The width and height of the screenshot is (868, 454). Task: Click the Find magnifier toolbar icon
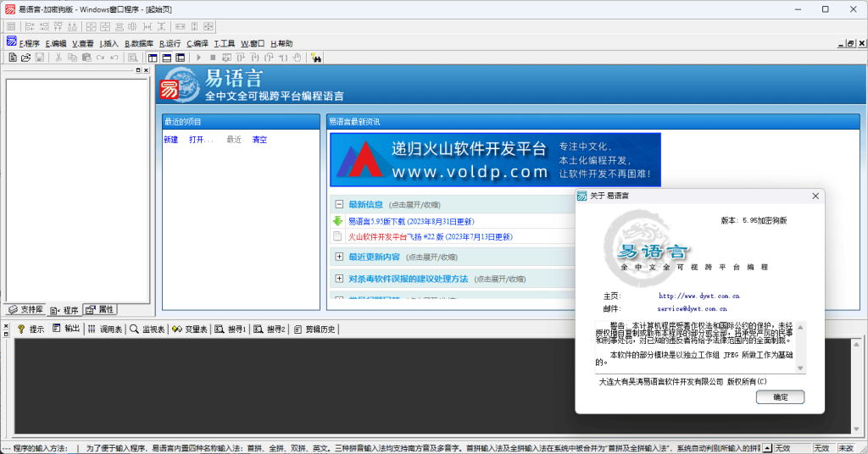(133, 58)
